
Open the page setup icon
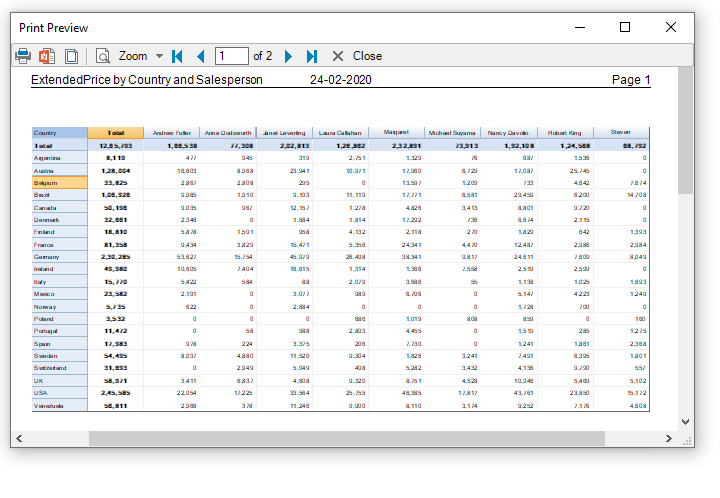click(x=70, y=56)
